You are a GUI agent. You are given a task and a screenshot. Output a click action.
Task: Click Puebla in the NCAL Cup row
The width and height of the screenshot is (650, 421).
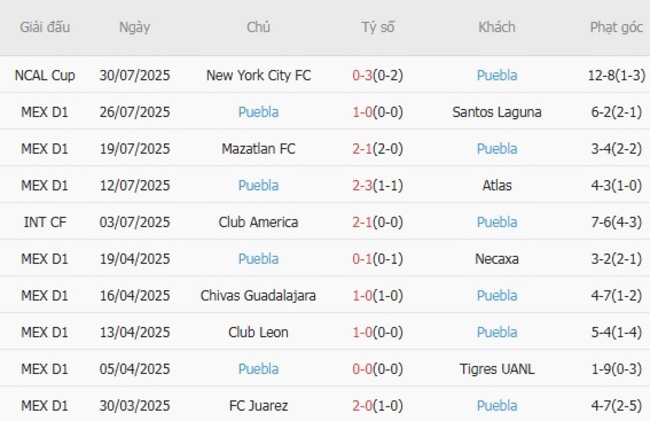[497, 75]
